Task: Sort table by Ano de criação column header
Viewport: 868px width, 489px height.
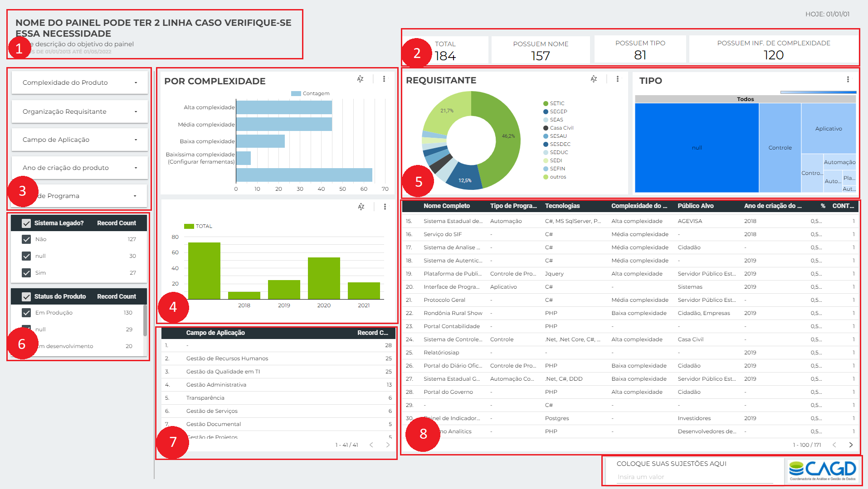Action: [x=773, y=206]
